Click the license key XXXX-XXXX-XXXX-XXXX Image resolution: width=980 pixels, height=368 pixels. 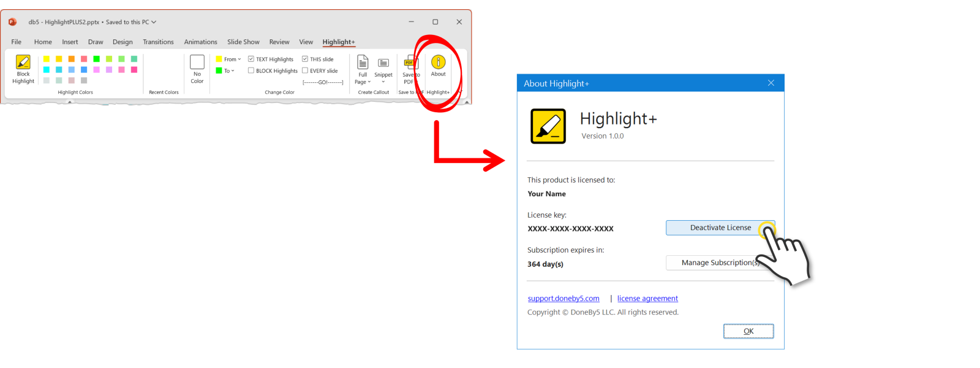point(570,229)
